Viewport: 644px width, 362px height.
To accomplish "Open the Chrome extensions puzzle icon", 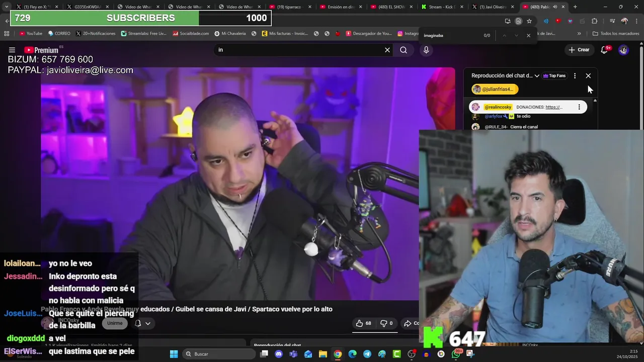I will (595, 21).
